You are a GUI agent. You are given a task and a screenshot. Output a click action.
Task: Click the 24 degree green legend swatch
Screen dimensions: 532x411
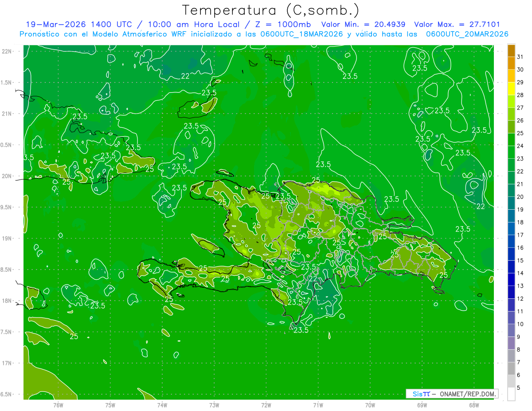511,140
